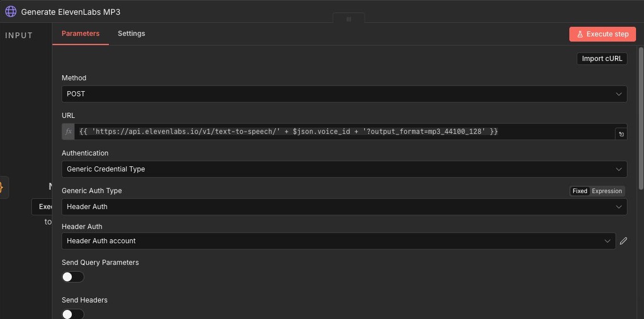Click the drag handle at top center
The image size is (644, 319).
tap(348, 19)
